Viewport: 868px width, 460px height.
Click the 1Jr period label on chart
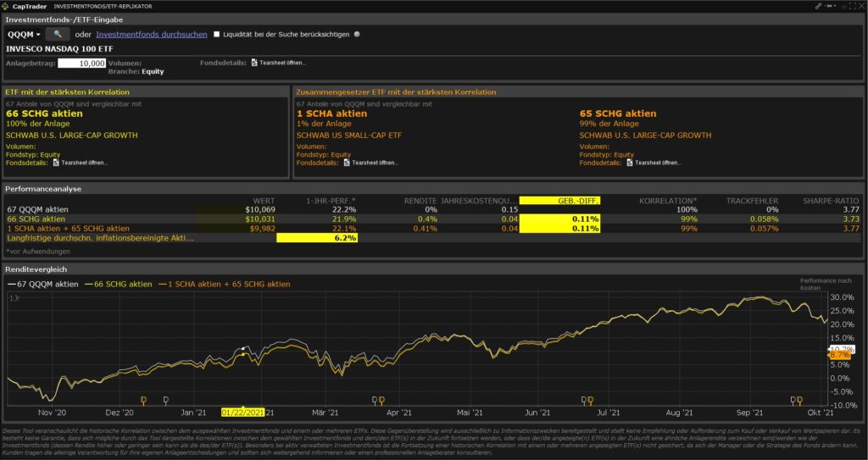14,298
